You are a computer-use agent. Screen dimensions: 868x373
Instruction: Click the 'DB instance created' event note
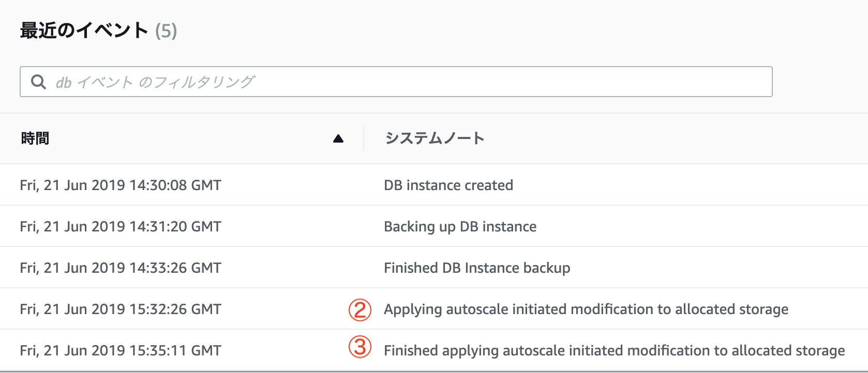(x=448, y=185)
